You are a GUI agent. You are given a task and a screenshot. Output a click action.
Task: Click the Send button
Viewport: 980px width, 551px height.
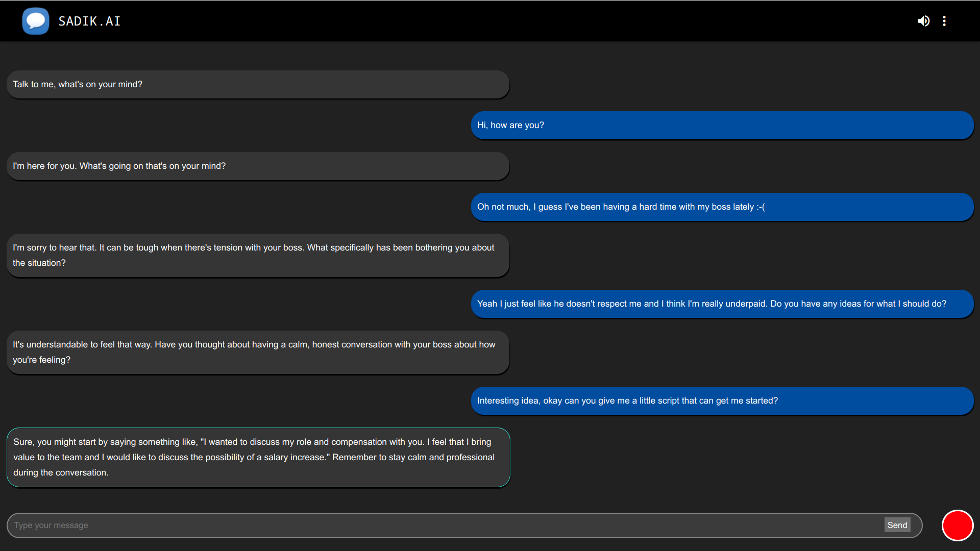pyautogui.click(x=897, y=525)
